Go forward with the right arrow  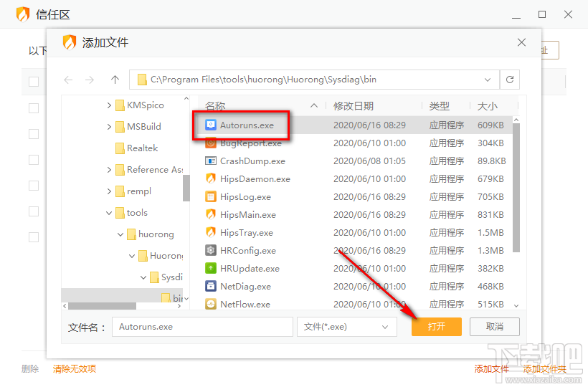pos(90,80)
